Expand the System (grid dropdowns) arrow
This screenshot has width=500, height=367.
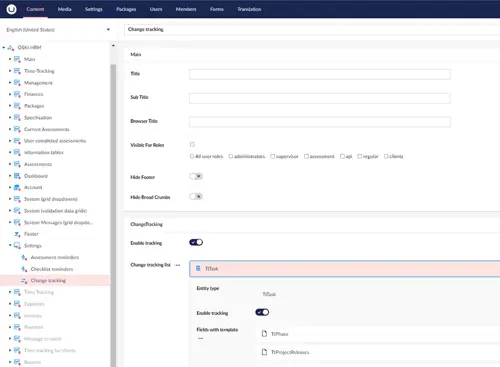(10, 199)
